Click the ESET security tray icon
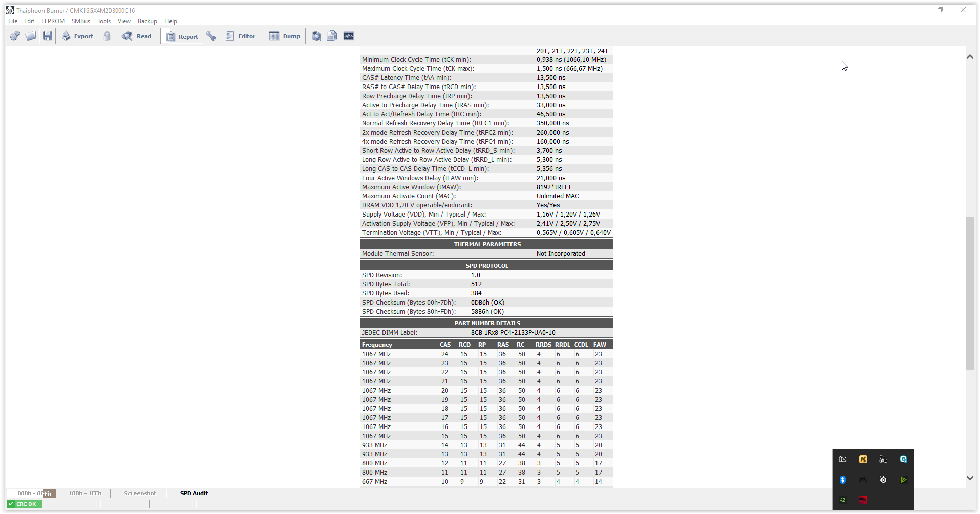Screen dimensions: 980x514 coord(904,459)
